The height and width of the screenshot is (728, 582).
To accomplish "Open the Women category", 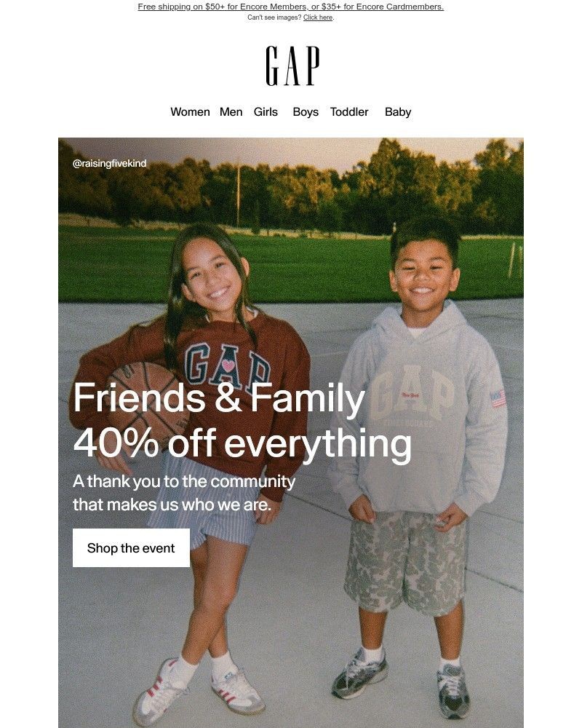I will point(190,112).
